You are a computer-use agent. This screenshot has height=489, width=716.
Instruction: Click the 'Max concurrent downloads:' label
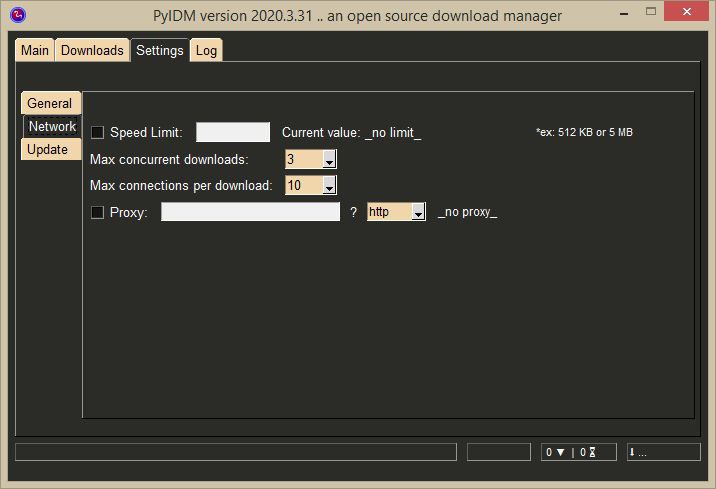[169, 159]
